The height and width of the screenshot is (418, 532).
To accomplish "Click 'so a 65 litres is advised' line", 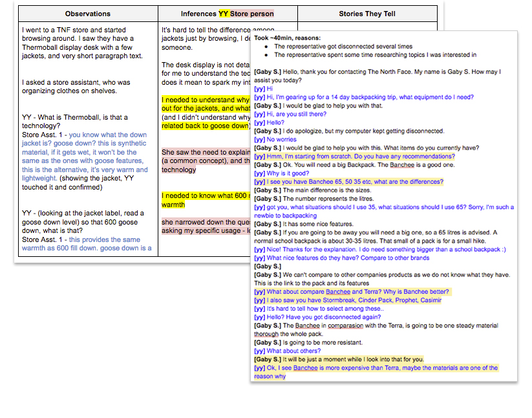I will pyautogui.click(x=376, y=237).
